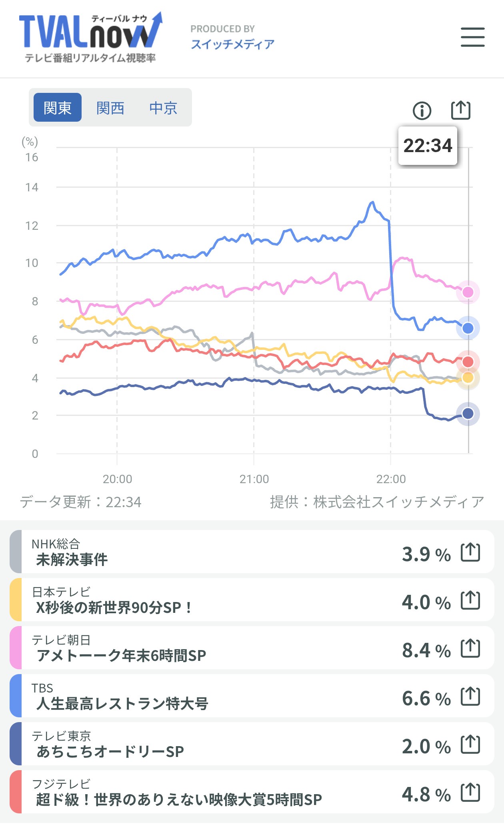Share TBS 人生最高レストラン rating
Viewport: 504px width, 835px height.
470,697
